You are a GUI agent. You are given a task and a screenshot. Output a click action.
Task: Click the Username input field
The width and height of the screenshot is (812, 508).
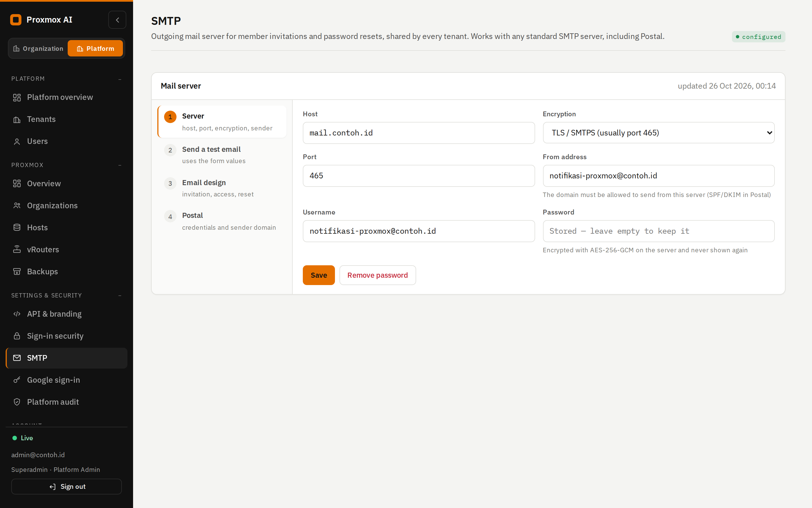(418, 231)
